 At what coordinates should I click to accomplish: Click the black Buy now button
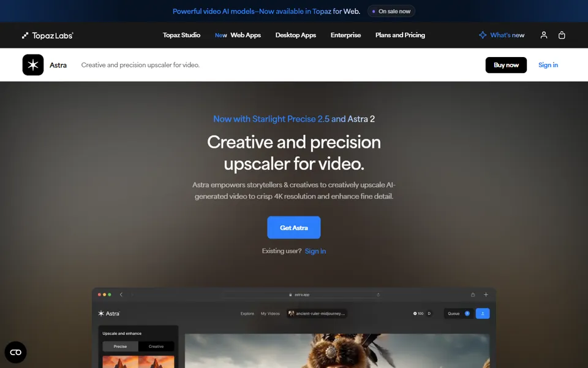[x=507, y=65]
